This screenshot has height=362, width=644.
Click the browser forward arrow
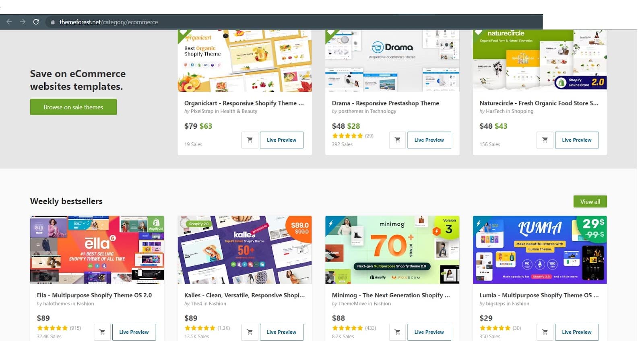(x=23, y=22)
